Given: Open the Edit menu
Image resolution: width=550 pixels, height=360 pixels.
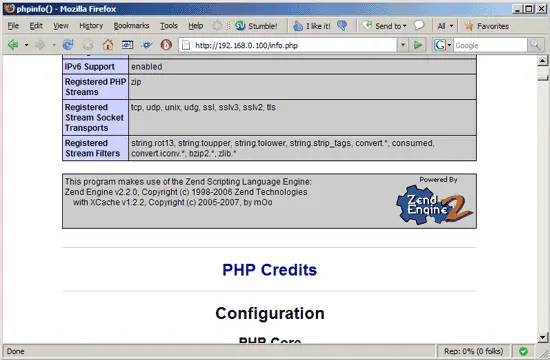Looking at the screenshot, I should point(36,26).
